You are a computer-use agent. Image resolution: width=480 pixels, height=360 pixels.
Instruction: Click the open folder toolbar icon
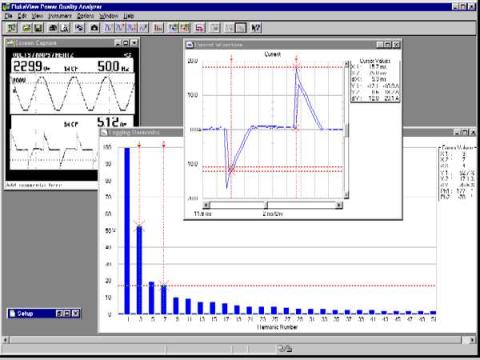pyautogui.click(x=26, y=28)
